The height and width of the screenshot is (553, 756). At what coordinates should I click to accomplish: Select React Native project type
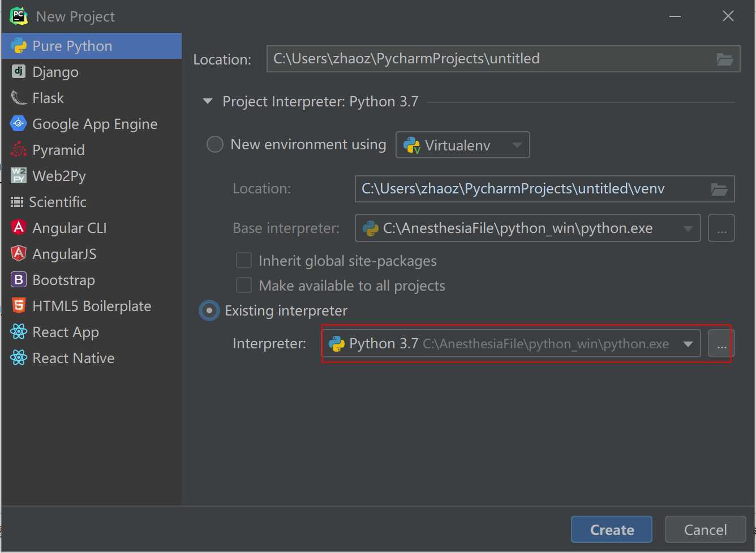pyautogui.click(x=73, y=358)
